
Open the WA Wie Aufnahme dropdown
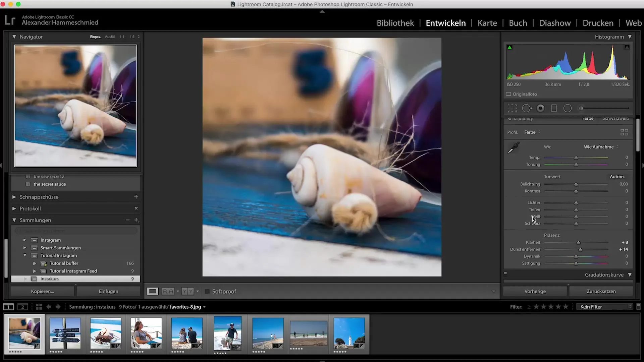click(601, 147)
